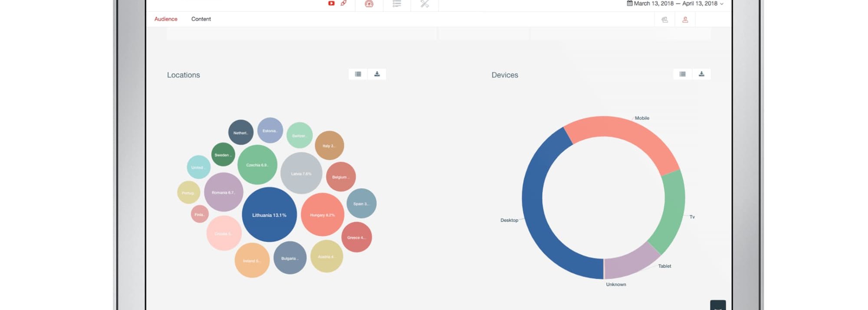Click the dark widget button at bottom right

(x=718, y=305)
